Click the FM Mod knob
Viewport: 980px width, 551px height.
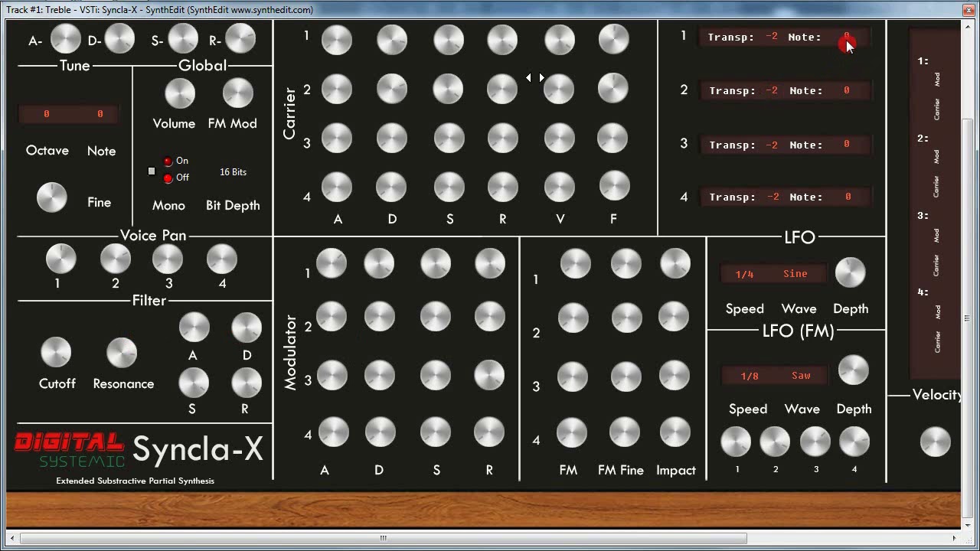coord(237,93)
